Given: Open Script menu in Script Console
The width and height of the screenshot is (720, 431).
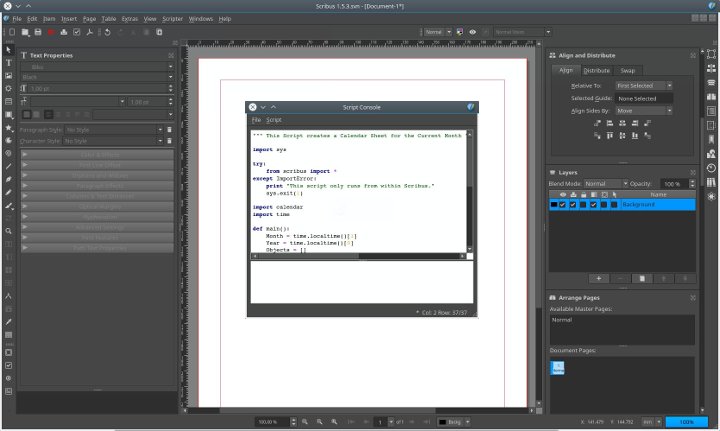Looking at the screenshot, I should tap(274, 120).
